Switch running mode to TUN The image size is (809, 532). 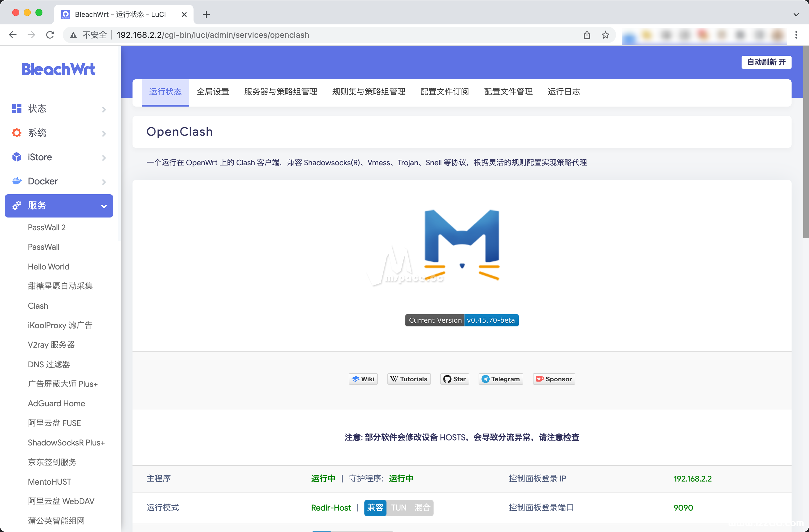click(x=399, y=508)
